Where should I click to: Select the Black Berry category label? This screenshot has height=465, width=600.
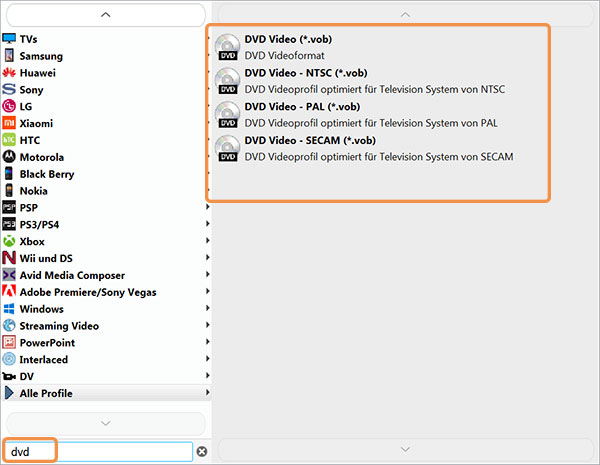click(47, 174)
